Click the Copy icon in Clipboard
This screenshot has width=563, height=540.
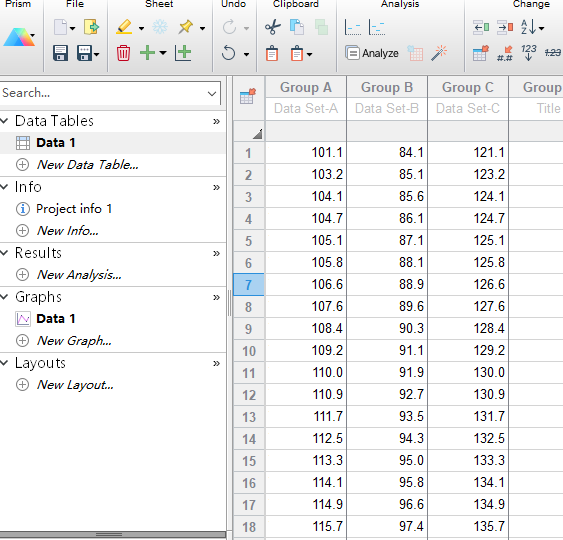[297, 27]
